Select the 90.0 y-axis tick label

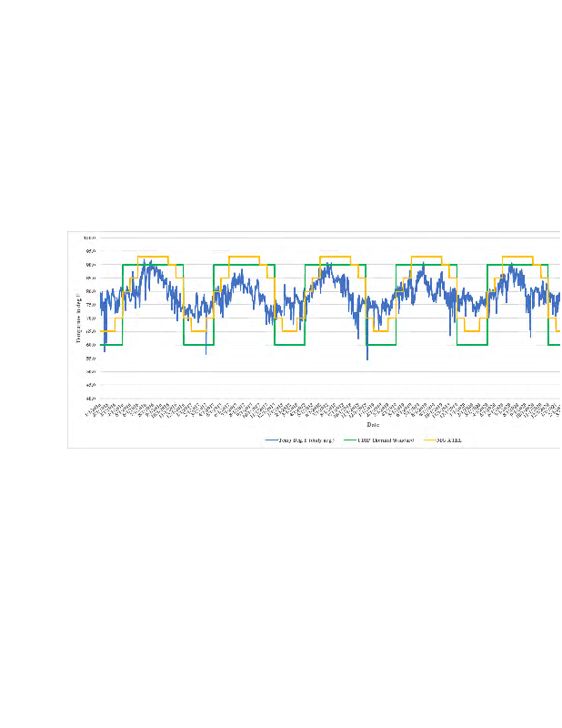pos(90,265)
